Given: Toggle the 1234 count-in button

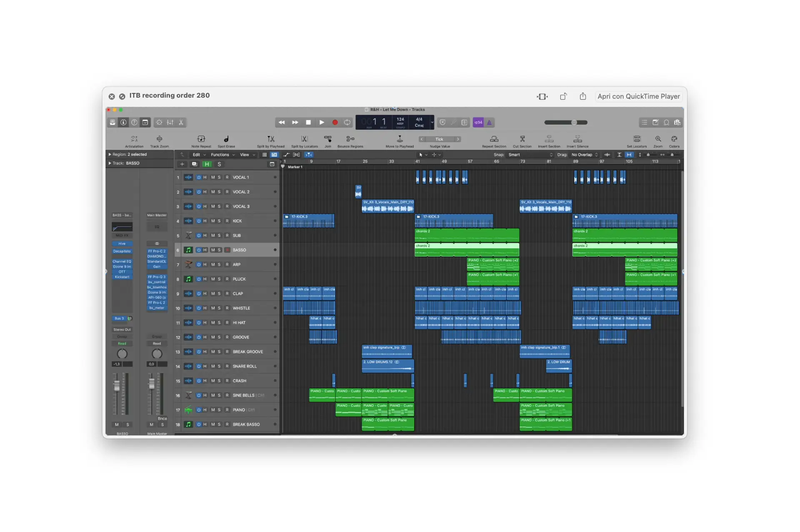Looking at the screenshot, I should (478, 122).
